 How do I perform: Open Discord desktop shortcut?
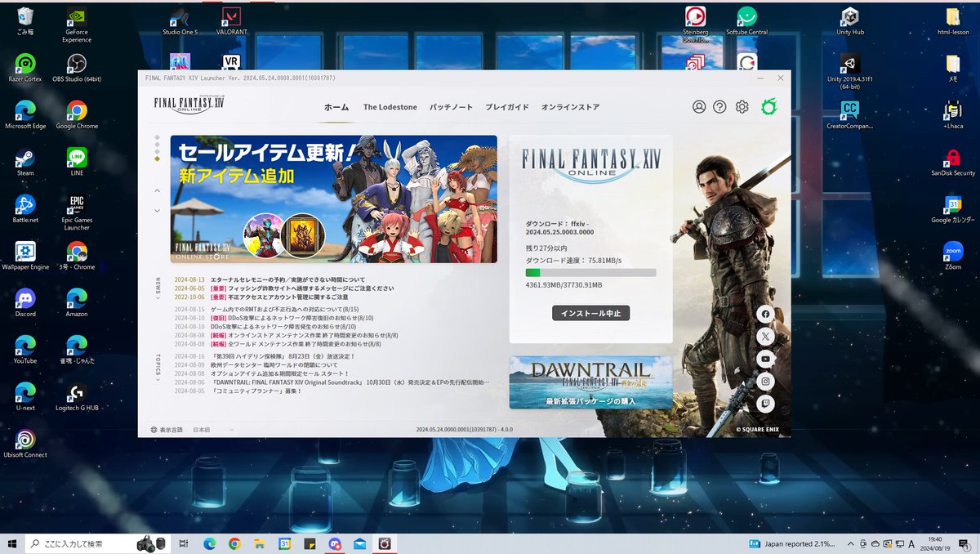coord(25,302)
